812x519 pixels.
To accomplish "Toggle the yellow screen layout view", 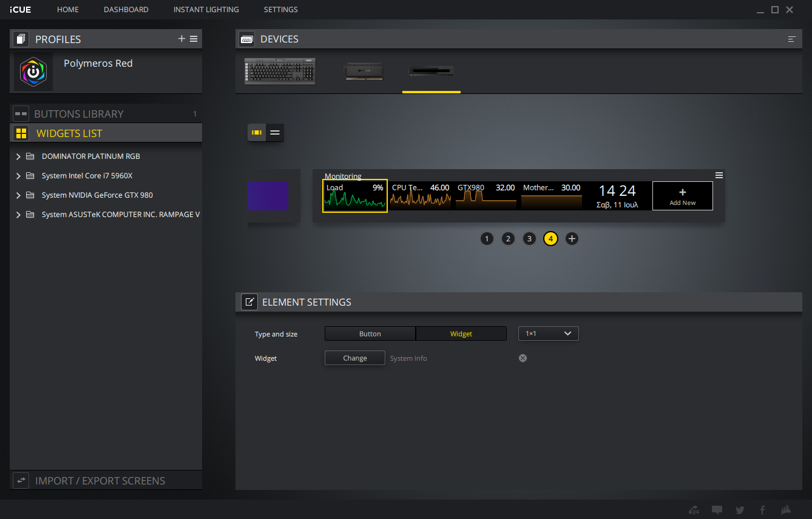I will tap(257, 132).
